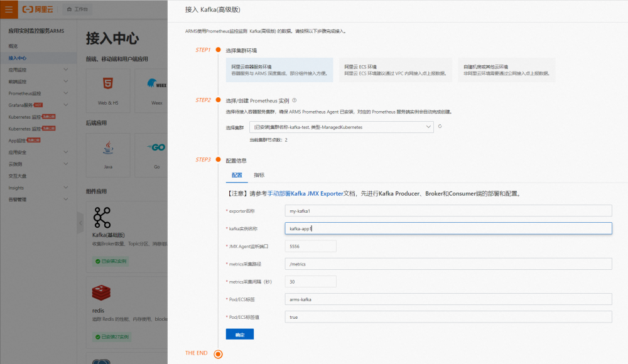Open the 手动部署Kafka JMX Exporter link
628x364 pixels.
tap(305, 193)
